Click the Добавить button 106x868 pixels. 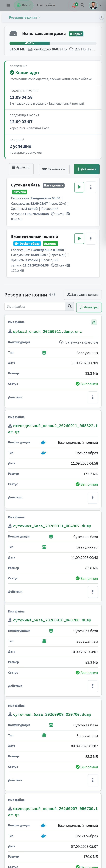(x=87, y=169)
